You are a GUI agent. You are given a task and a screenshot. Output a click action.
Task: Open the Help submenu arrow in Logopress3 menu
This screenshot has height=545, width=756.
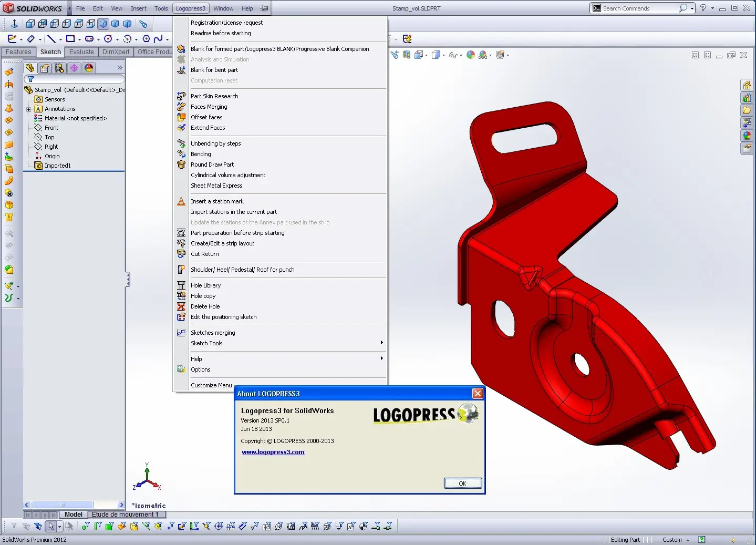coord(381,358)
